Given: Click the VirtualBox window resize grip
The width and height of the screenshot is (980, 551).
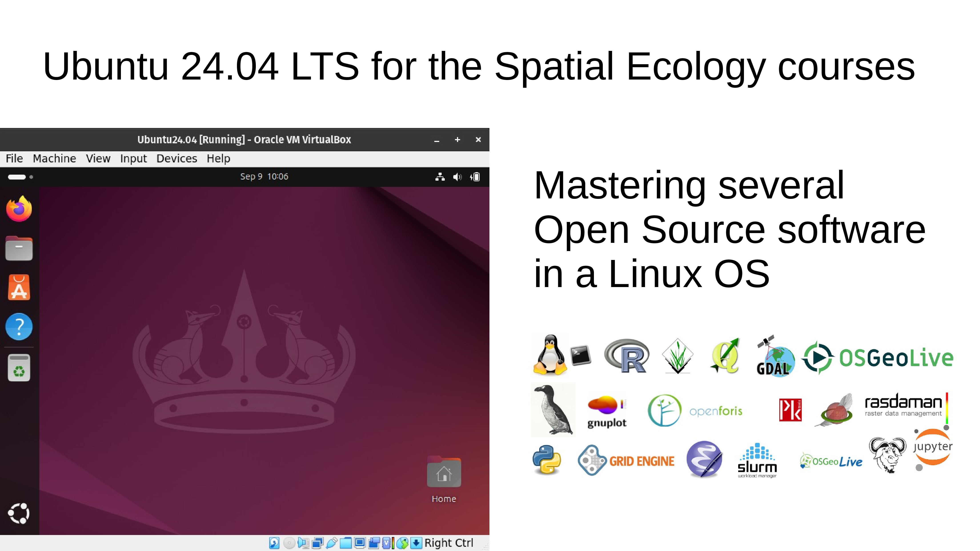Looking at the screenshot, I should point(485,547).
